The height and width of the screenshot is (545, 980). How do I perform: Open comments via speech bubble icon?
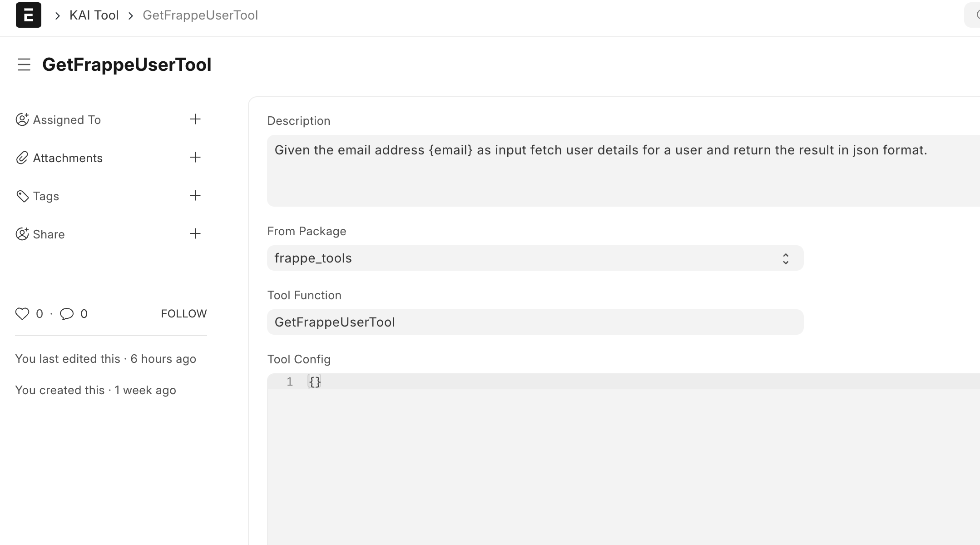point(67,314)
